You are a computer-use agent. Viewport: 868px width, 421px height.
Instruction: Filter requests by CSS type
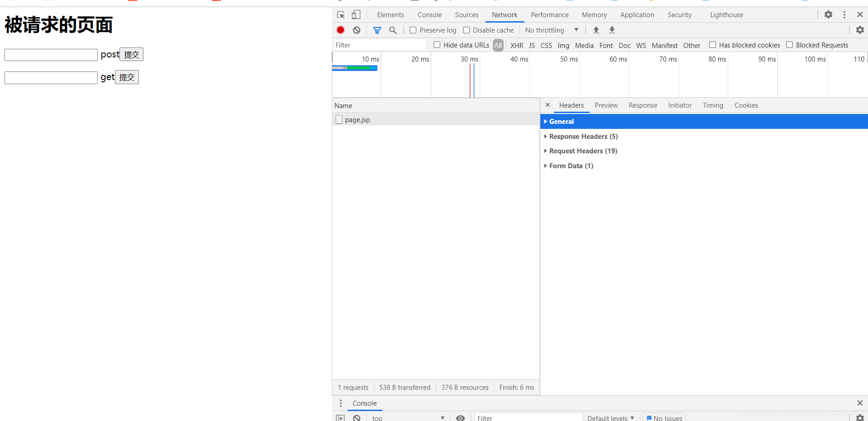pos(546,45)
